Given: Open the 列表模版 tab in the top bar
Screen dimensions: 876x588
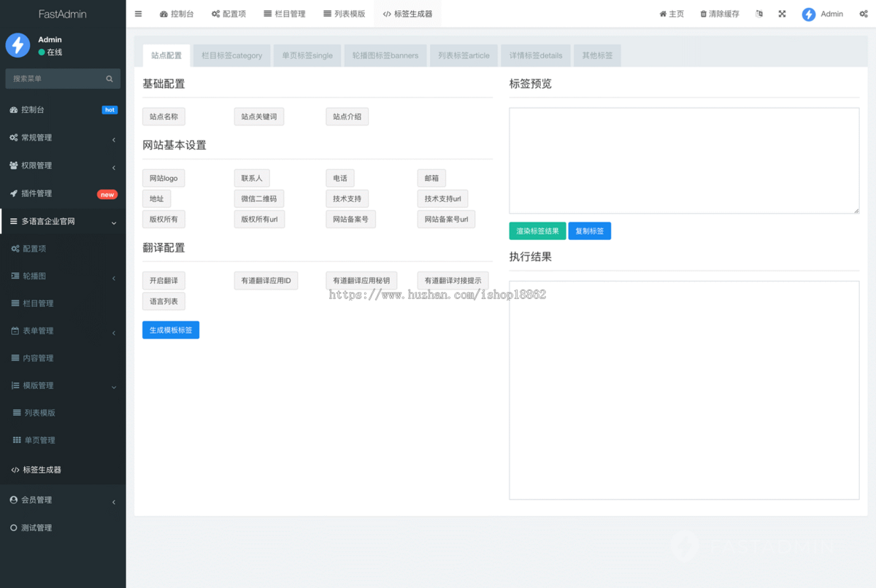Looking at the screenshot, I should pyautogui.click(x=345, y=13).
